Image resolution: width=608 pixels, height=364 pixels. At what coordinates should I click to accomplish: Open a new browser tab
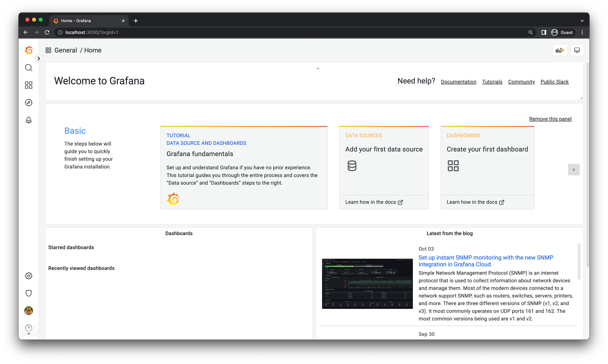pyautogui.click(x=136, y=21)
